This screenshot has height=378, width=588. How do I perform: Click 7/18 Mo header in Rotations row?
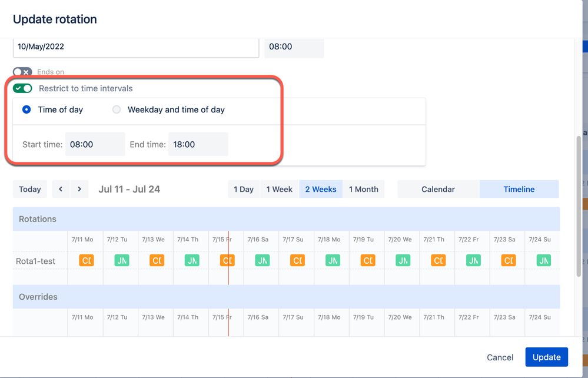[329, 239]
